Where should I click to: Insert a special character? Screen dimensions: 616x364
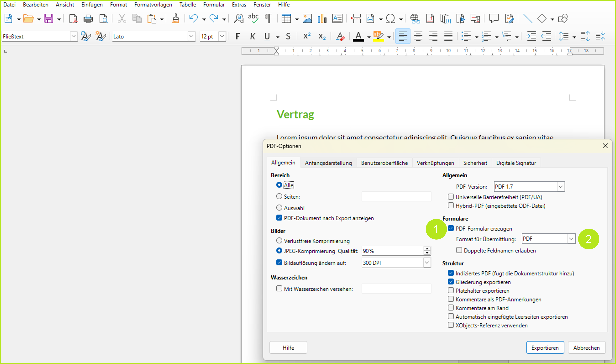pyautogui.click(x=390, y=18)
